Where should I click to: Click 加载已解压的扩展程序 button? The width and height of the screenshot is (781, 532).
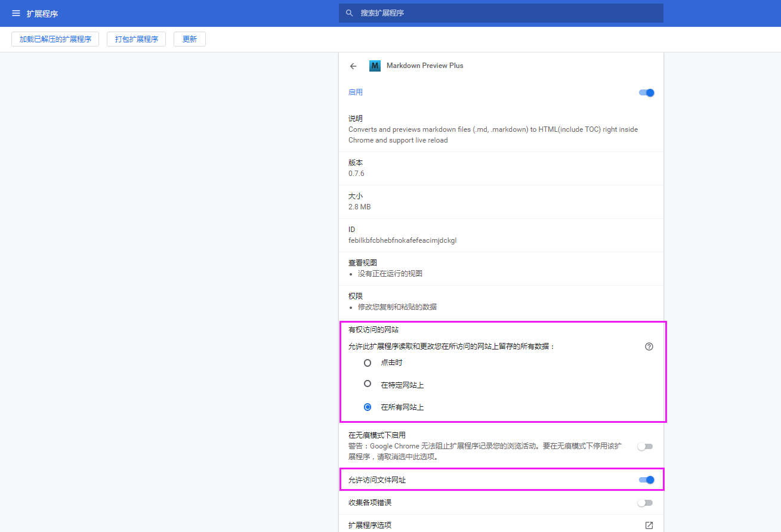55,39
